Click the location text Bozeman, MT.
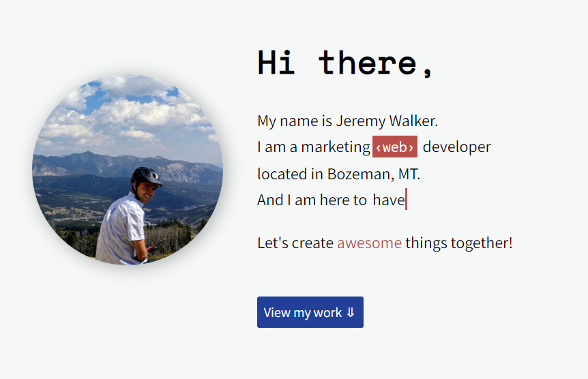Viewport: 588px width, 379px height. [x=374, y=174]
